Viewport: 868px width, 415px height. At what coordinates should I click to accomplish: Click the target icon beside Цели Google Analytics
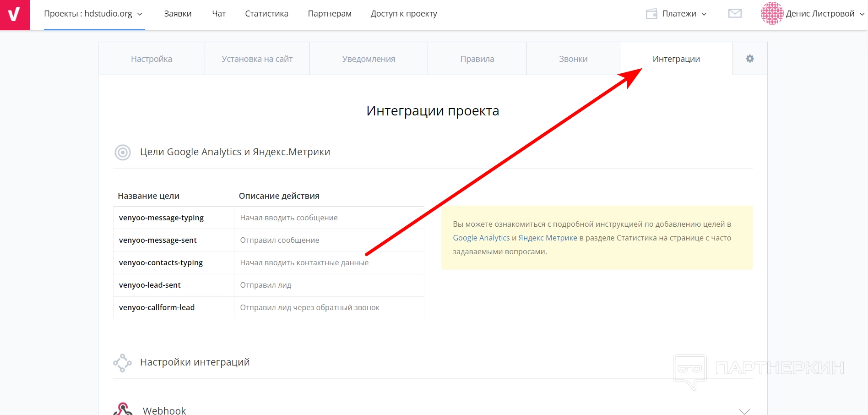(123, 152)
